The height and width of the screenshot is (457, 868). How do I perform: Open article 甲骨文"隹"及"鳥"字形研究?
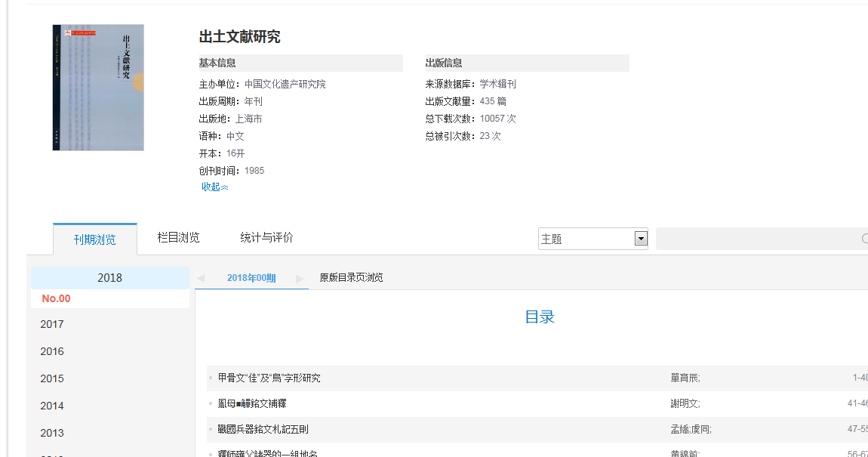(269, 378)
